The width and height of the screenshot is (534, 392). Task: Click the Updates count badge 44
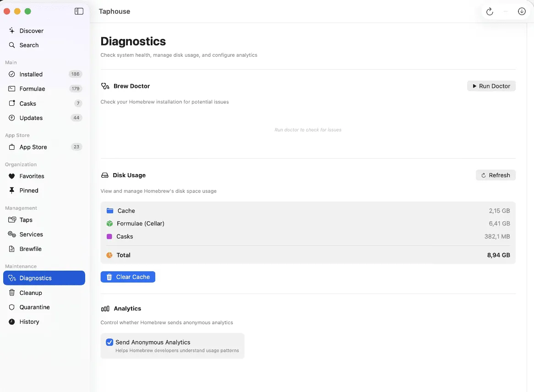[x=76, y=118]
